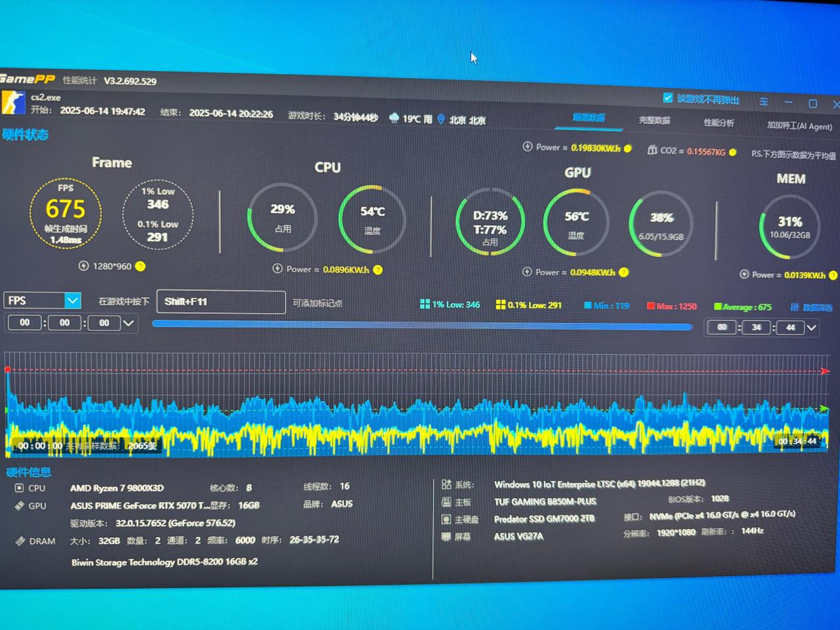Click the CO2 factory icon
This screenshot has height=630, width=840.
pyautogui.click(x=652, y=150)
